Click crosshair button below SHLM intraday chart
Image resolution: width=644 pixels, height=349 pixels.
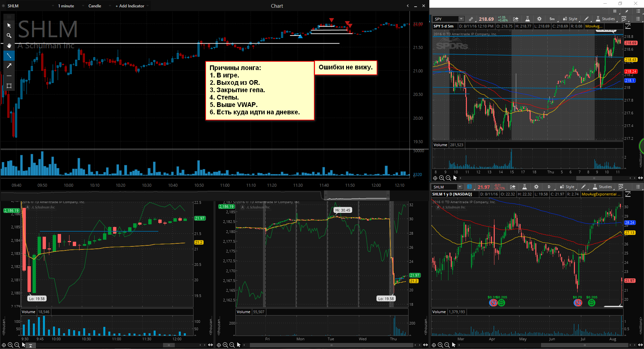pos(4,345)
